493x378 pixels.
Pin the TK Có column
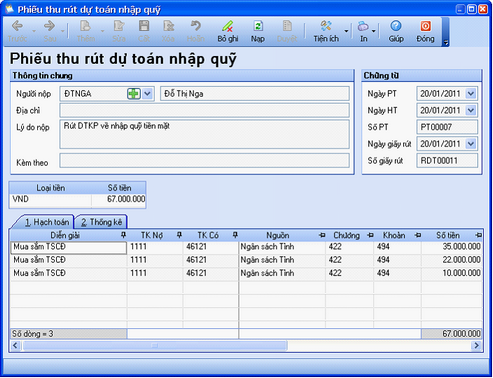235,235
